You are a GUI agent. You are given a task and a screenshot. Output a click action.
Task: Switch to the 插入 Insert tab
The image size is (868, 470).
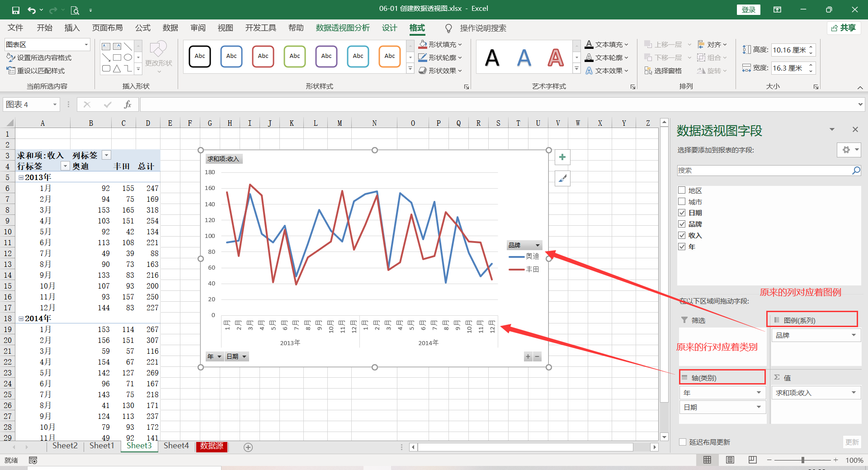tap(72, 28)
